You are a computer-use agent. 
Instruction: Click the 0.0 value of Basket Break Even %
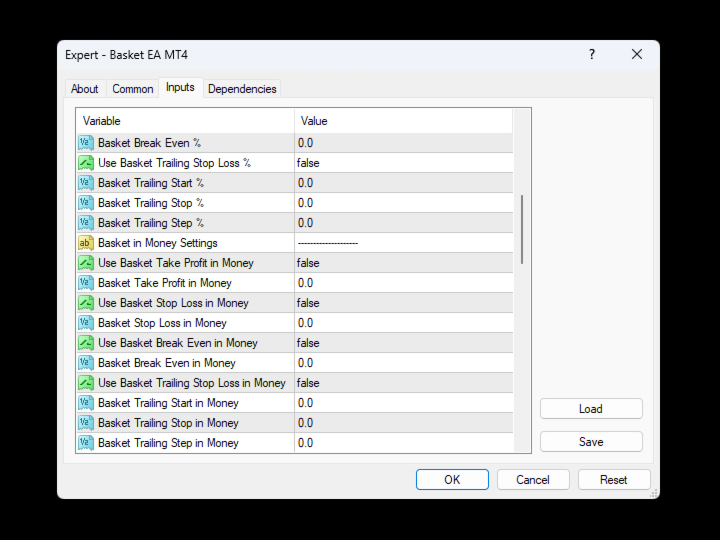click(x=305, y=143)
